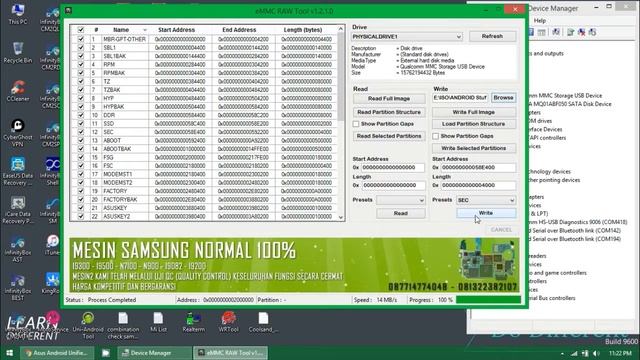The height and width of the screenshot is (360, 640).
Task: Open iCare Data Recovery shortcut
Action: 18,210
